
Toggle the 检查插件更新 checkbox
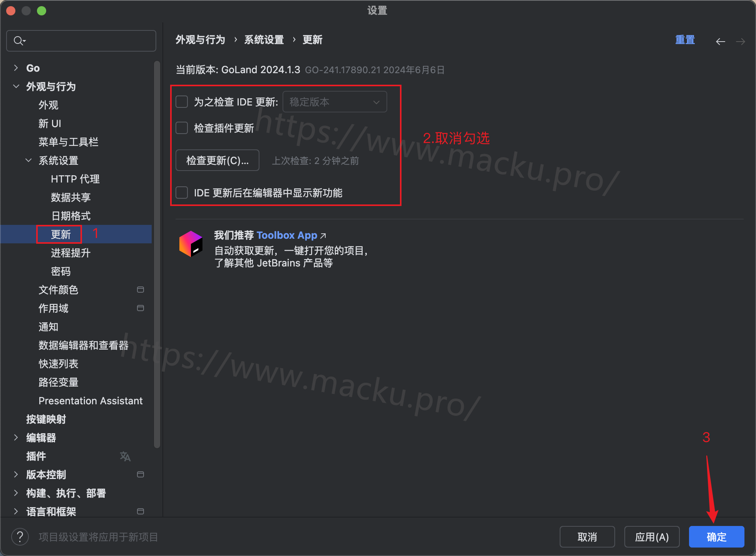pos(182,128)
